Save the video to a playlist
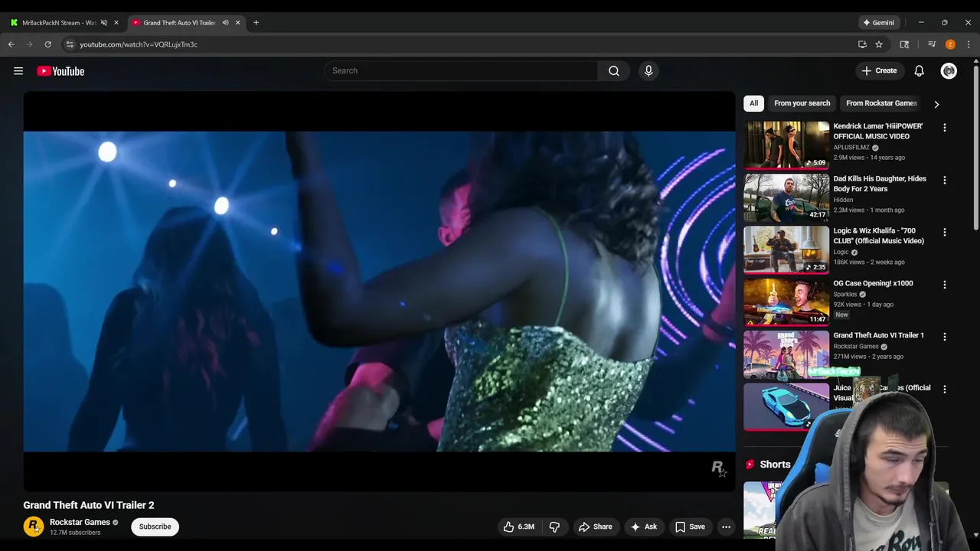Screen dimensions: 980x551 click(x=690, y=527)
